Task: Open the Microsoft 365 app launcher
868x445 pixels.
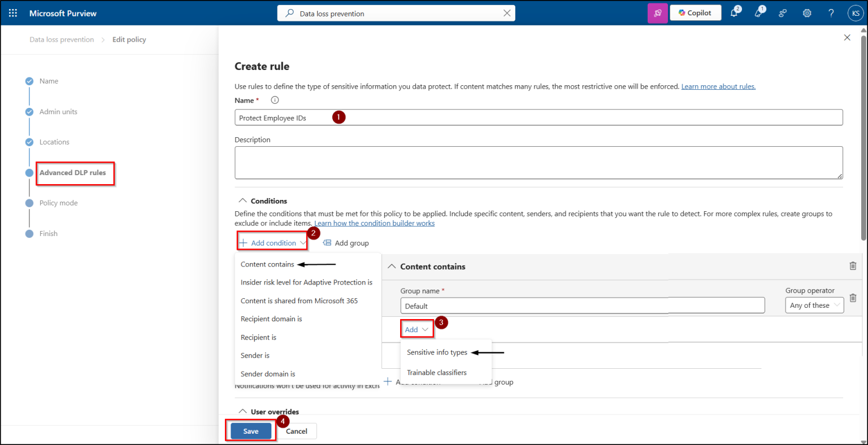Action: pos(14,12)
